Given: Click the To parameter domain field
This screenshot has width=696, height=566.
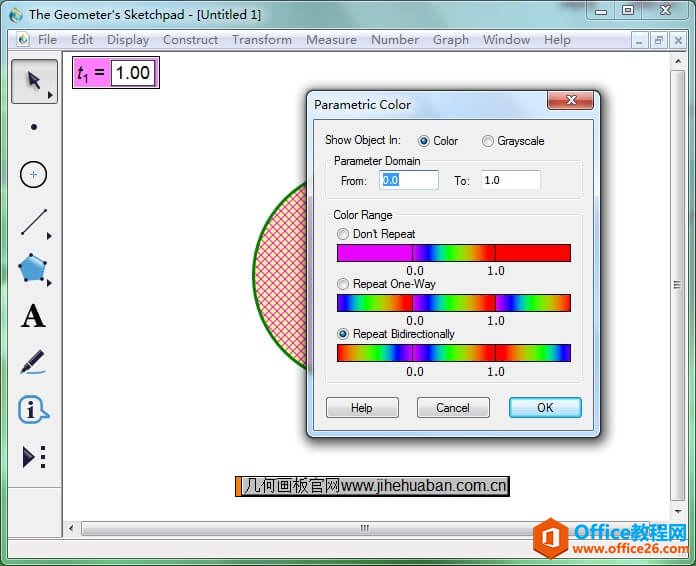Looking at the screenshot, I should point(511,180).
